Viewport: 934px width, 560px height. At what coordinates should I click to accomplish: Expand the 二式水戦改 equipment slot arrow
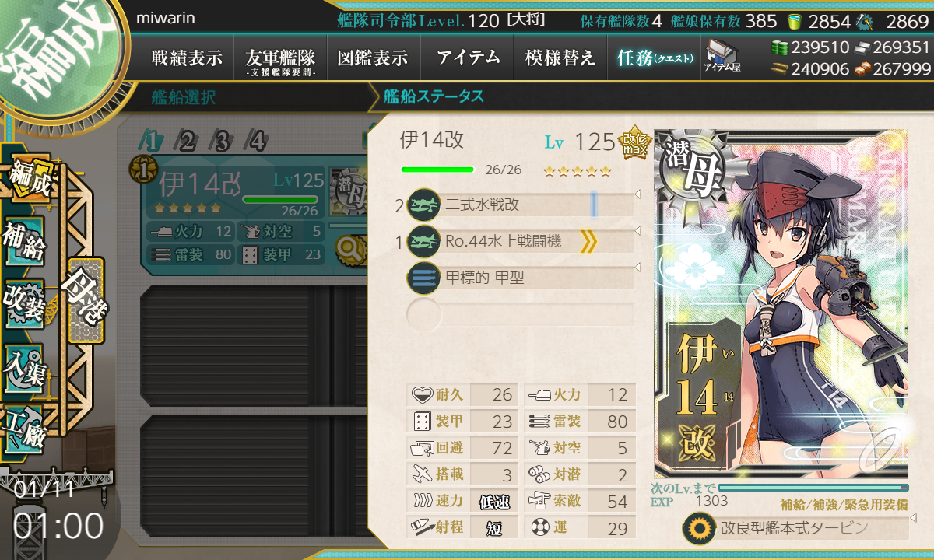638,194
